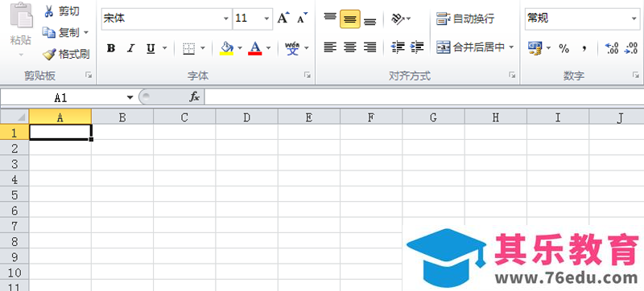This screenshot has width=644, height=291.
Task: Click the Decrease Indent icon
Action: click(x=398, y=47)
